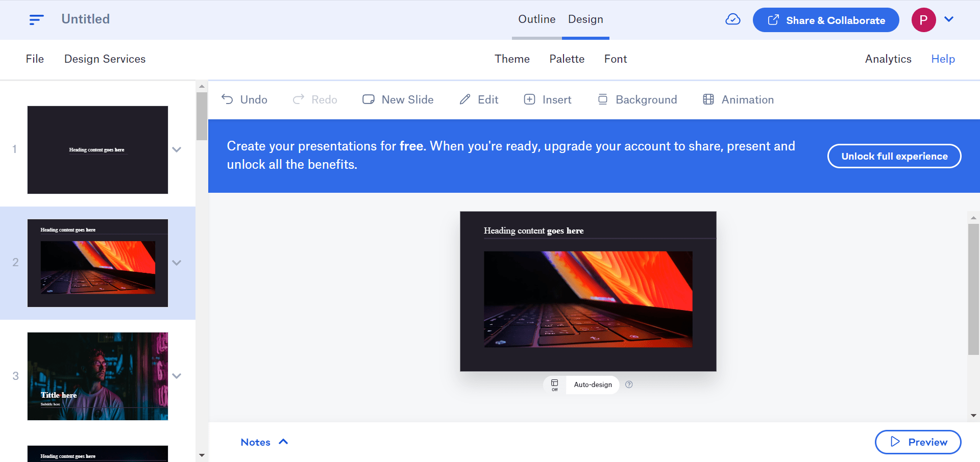Click the Undo arrow icon
This screenshot has height=462, width=980.
pos(227,99)
